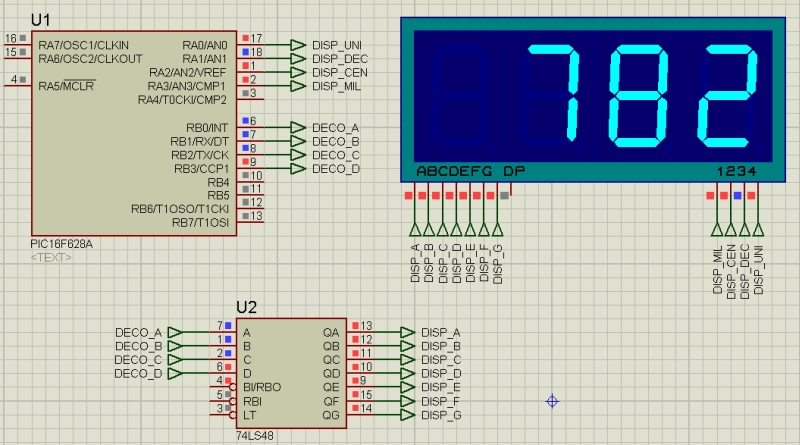Click the RBI pin label on U2

point(253,401)
